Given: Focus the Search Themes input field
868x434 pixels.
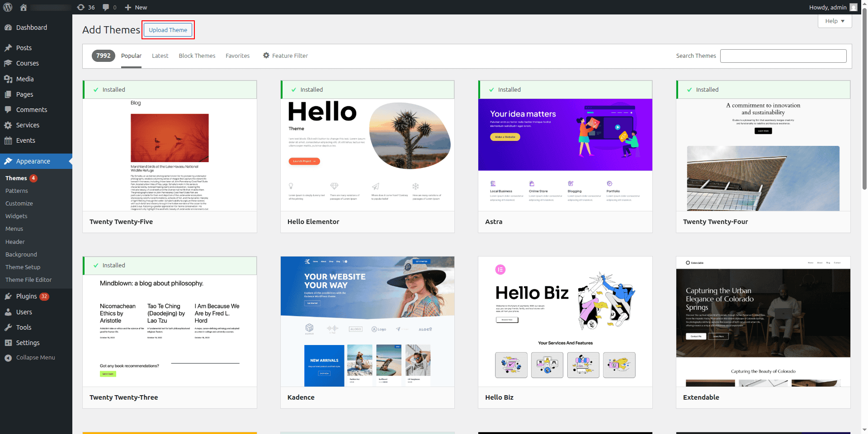Looking at the screenshot, I should (x=783, y=56).
